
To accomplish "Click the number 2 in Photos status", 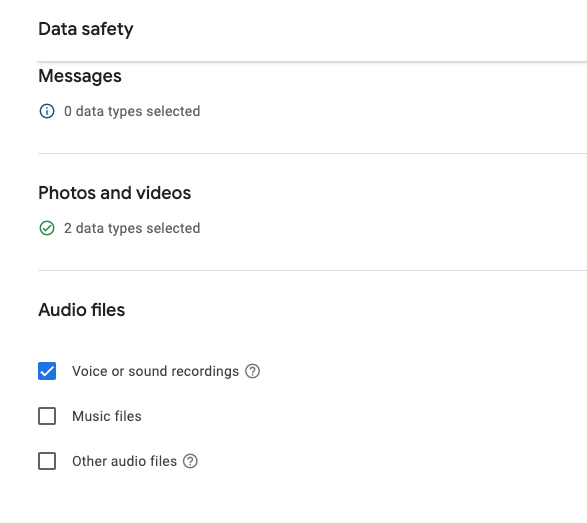I will point(68,228).
